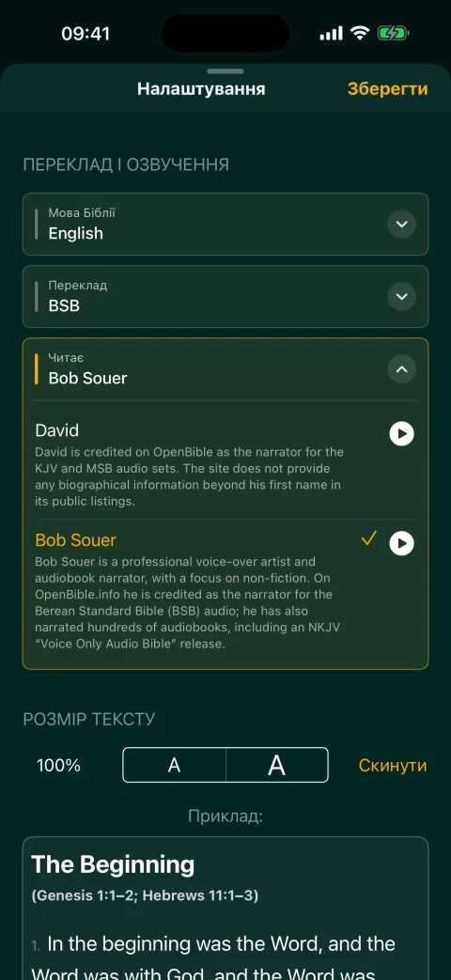Viewport: 451px width, 980px height.
Task: Tap the Wi-Fi icon in status bar
Action: tap(360, 33)
